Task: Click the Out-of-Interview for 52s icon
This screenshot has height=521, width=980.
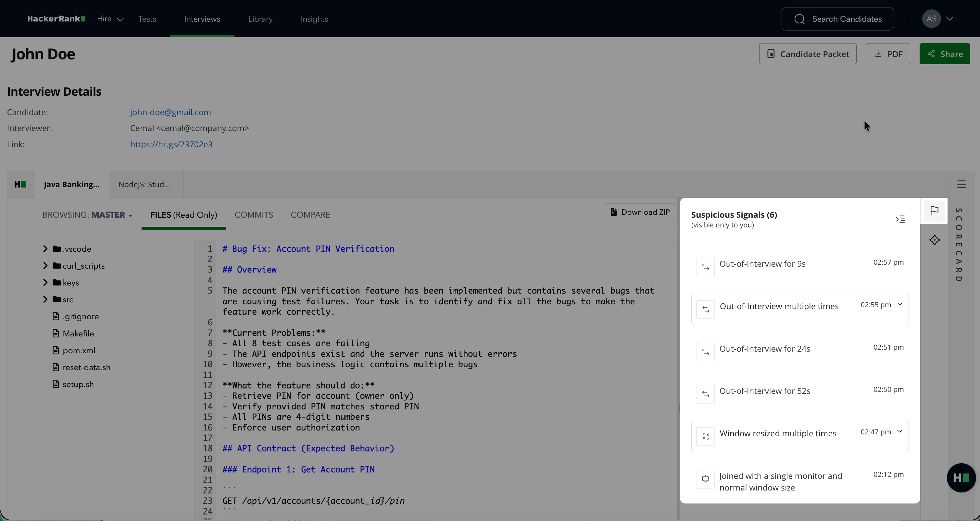Action: [x=705, y=394]
